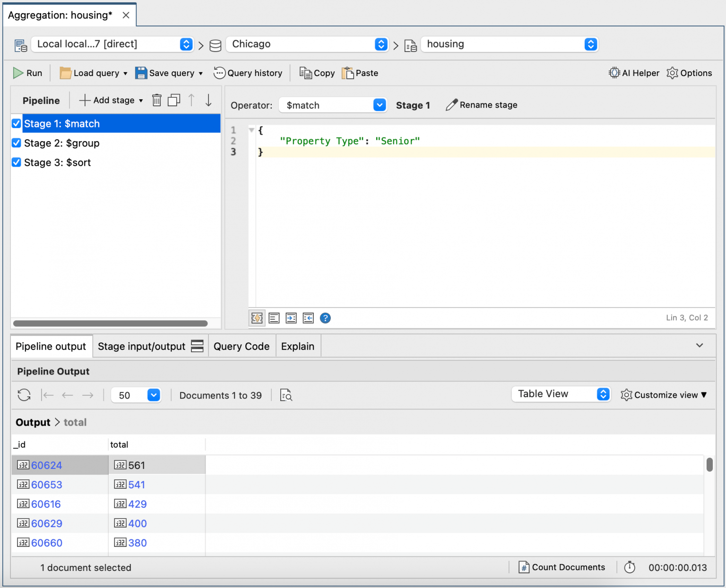The image size is (726, 588).
Task: Expand the Table View selector
Action: click(x=603, y=394)
